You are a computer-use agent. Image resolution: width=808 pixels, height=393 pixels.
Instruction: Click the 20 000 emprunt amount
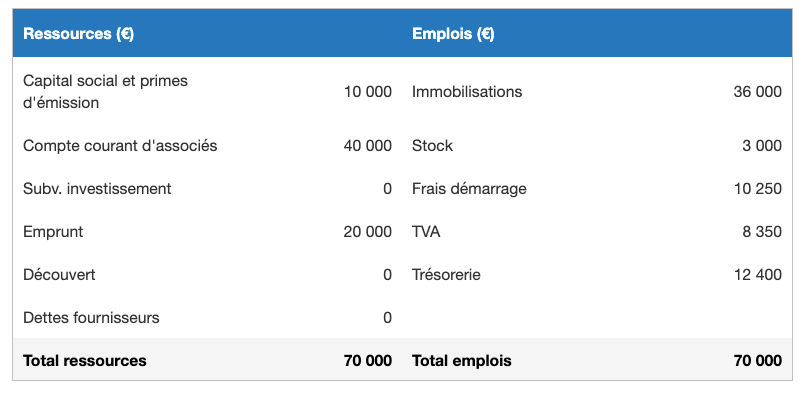(x=367, y=232)
